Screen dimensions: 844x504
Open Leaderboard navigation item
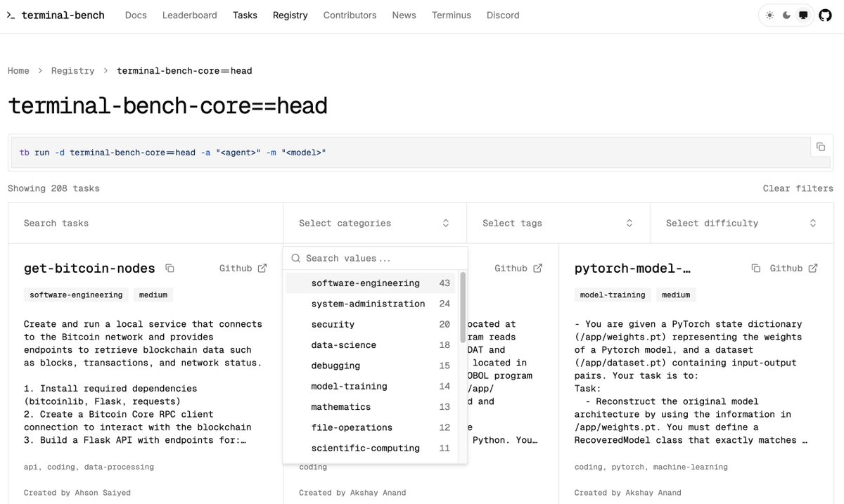(x=190, y=15)
